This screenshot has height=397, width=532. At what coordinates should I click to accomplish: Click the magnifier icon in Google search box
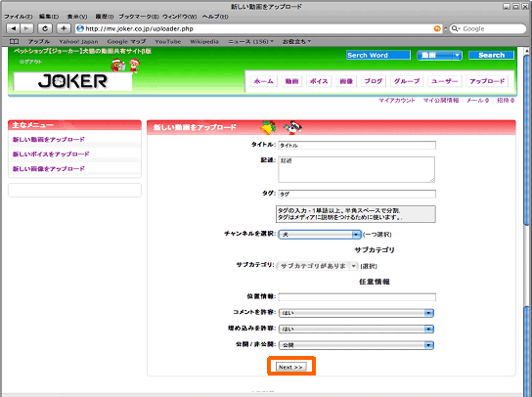pyautogui.click(x=455, y=28)
